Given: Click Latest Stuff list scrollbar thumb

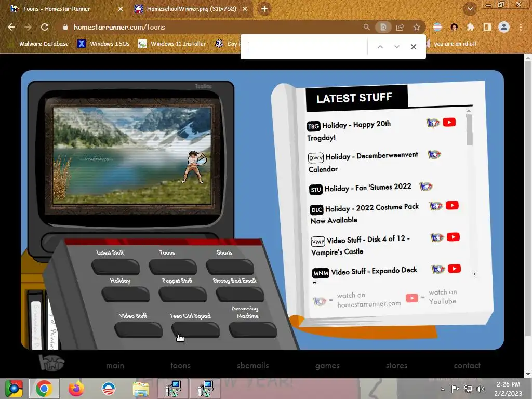Looking at the screenshot, I should click(469, 129).
